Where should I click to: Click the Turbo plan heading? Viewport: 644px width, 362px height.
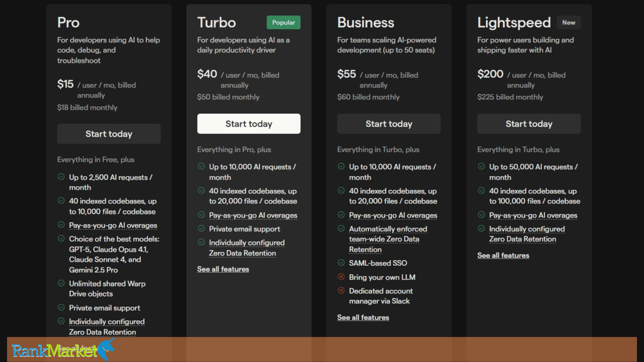216,23
